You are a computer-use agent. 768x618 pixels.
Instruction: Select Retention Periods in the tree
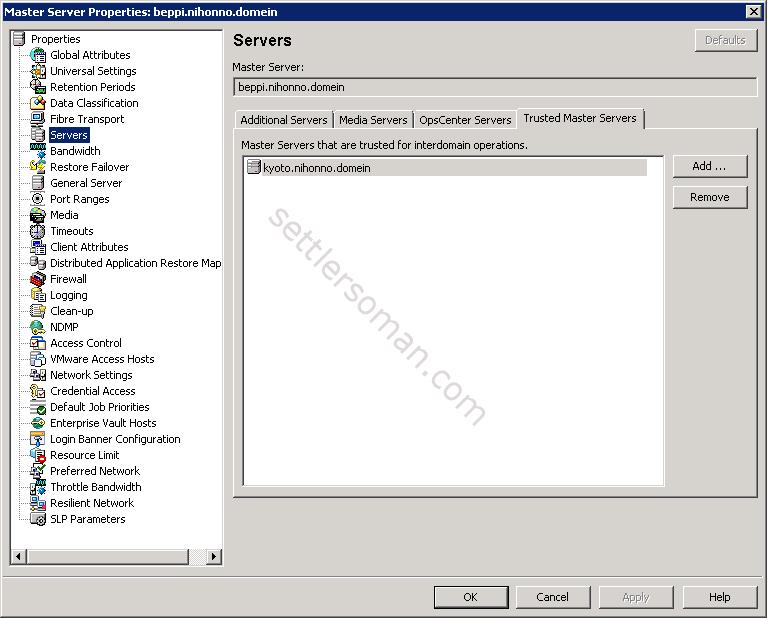[92, 87]
